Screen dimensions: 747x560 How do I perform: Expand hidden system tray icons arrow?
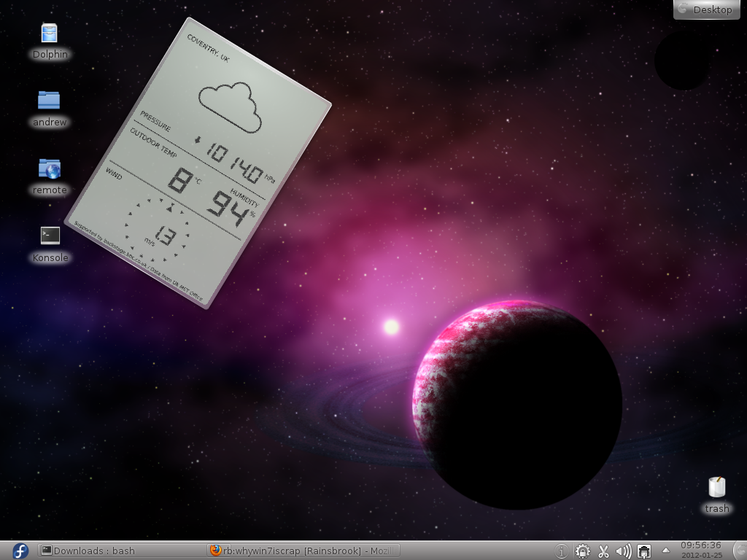(665, 550)
